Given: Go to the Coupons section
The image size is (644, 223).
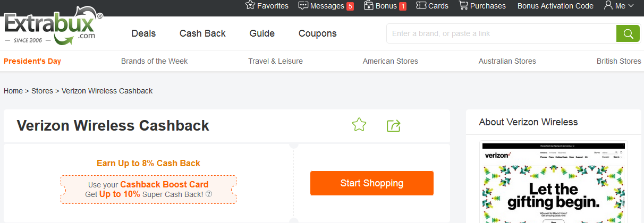Looking at the screenshot, I should pos(317,33).
